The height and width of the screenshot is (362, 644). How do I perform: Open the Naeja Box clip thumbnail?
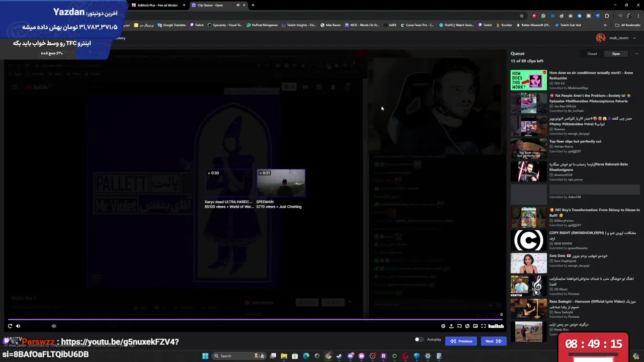tap(528, 332)
